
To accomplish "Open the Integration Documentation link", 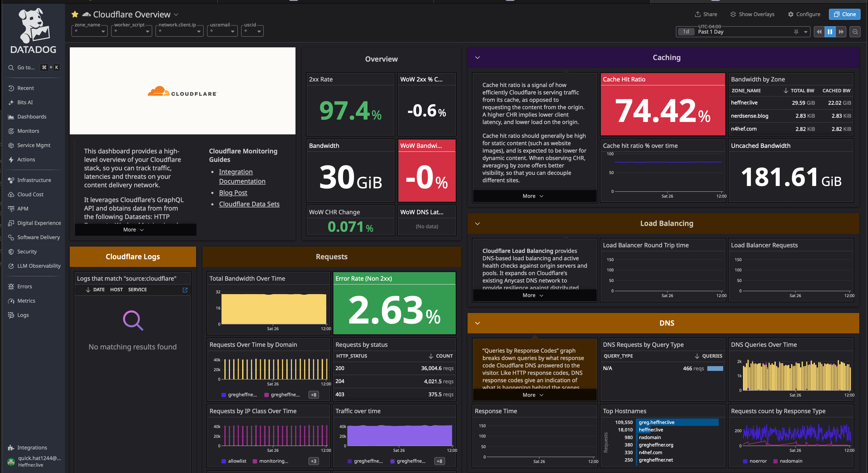I will pyautogui.click(x=242, y=176).
